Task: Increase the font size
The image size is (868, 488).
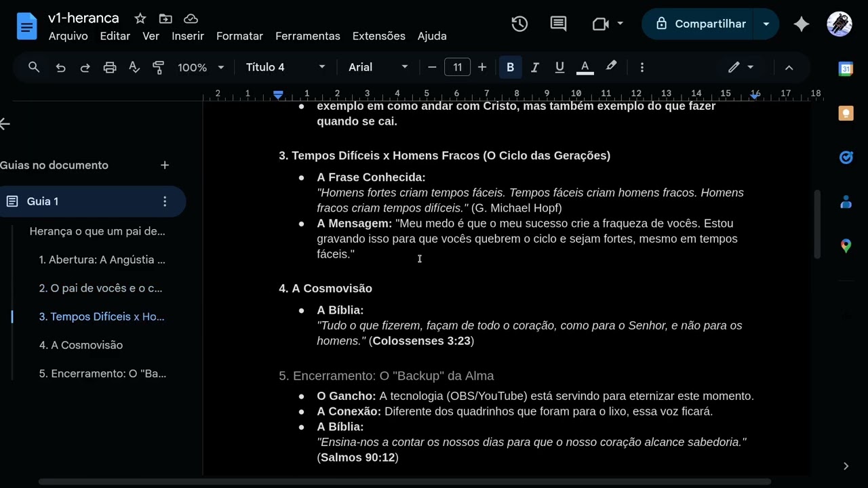Action: 482,67
